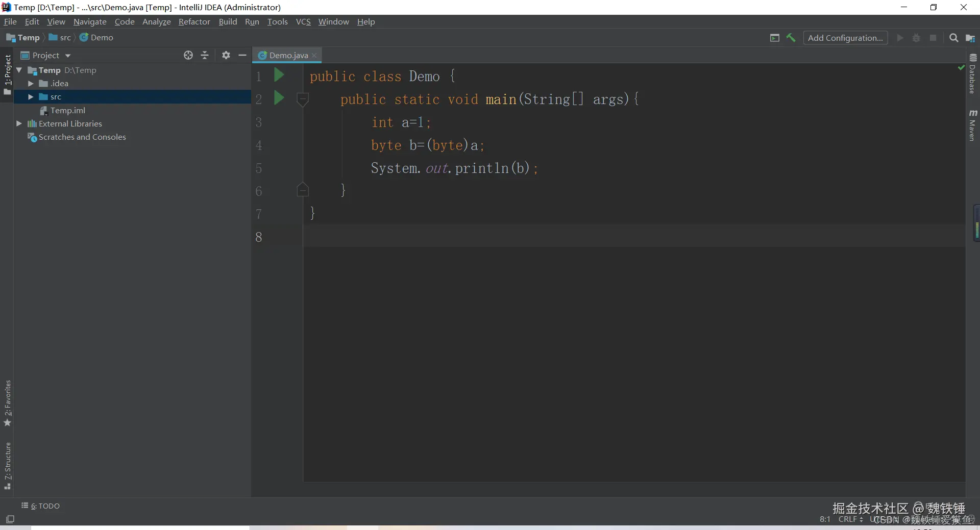980x530 pixels.
Task: Close the Demo.java editor tab
Action: tap(314, 55)
